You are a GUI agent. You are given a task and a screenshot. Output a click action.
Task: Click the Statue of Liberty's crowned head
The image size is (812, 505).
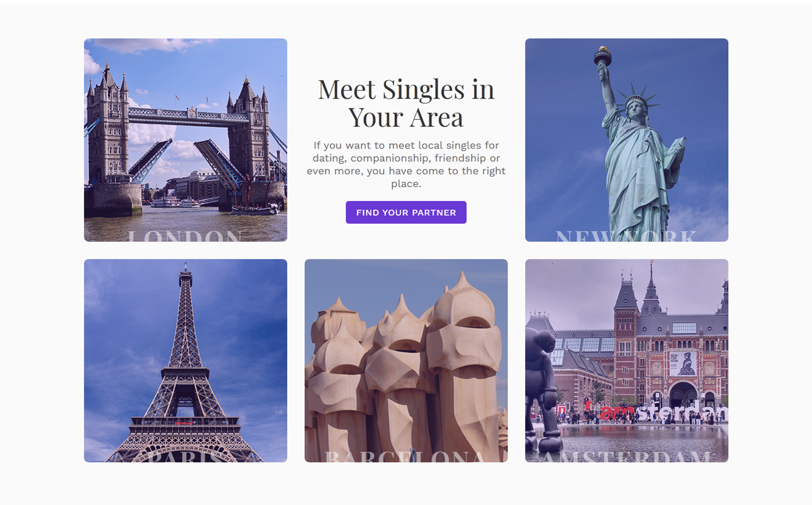pyautogui.click(x=634, y=105)
